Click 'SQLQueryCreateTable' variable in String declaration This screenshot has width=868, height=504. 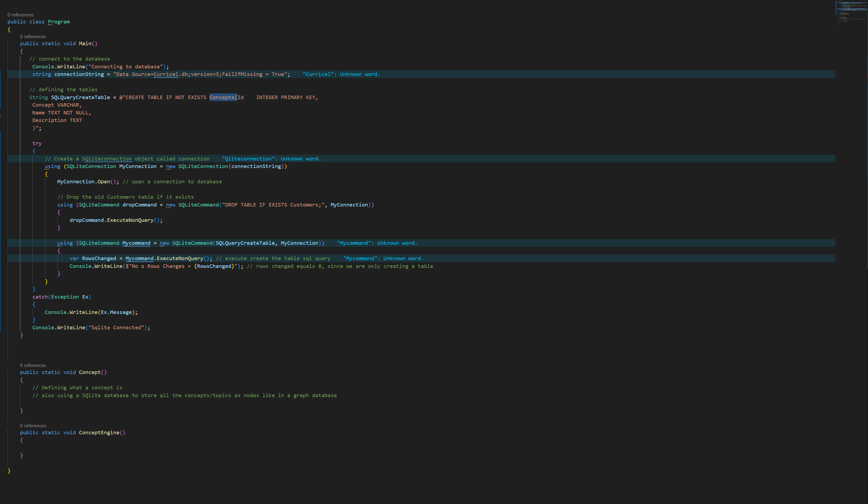(x=80, y=97)
